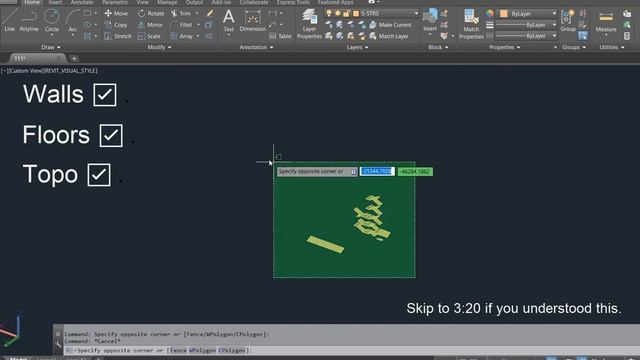Choose the CPolygon option in command line
This screenshot has width=640, height=360.
(x=232, y=350)
